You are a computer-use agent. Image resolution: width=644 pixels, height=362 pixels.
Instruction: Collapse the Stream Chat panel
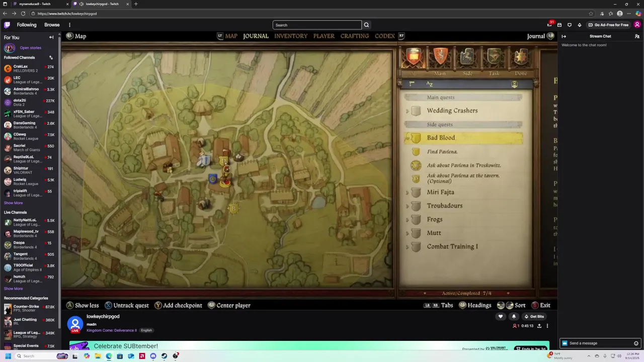click(x=564, y=36)
